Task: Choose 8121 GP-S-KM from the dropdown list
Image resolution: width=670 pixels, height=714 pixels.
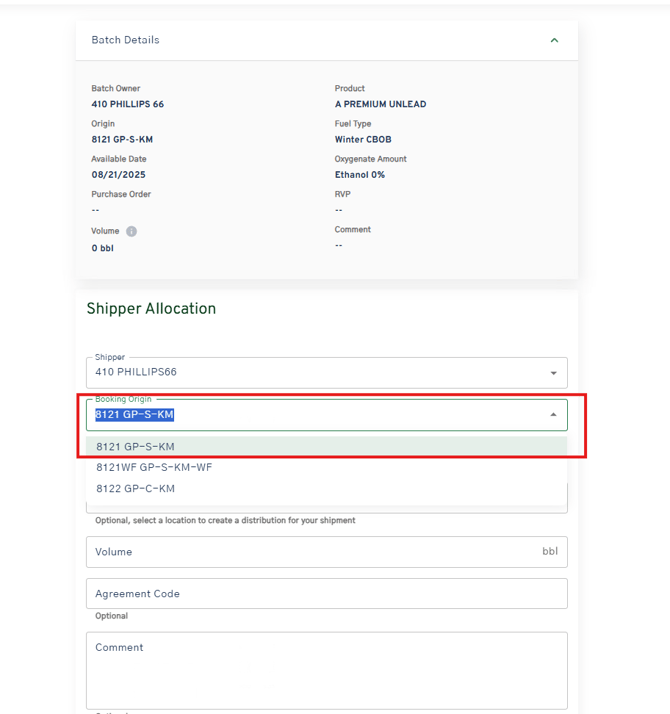Action: click(135, 447)
